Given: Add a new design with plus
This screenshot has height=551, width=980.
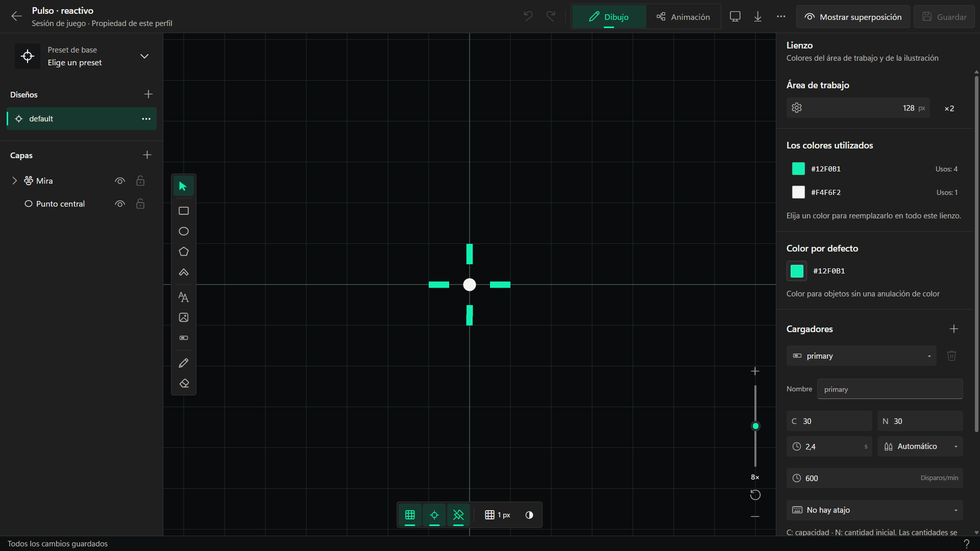Looking at the screenshot, I should tap(149, 94).
